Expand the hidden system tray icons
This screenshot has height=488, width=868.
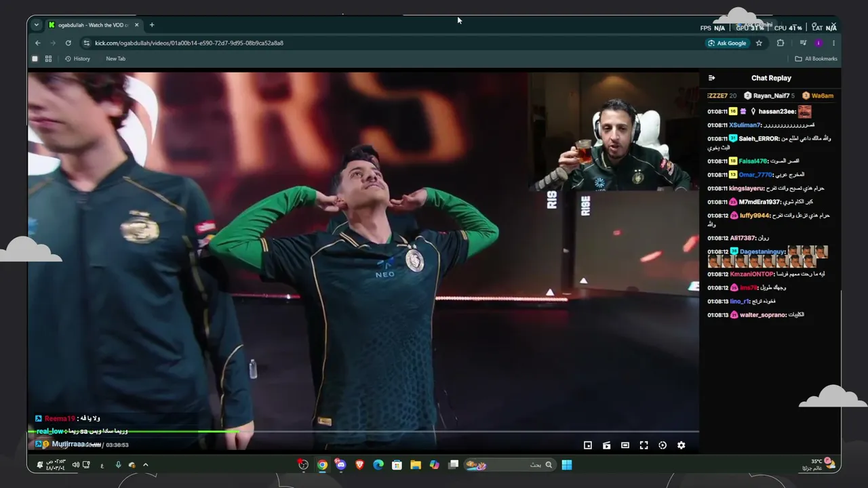(145, 465)
